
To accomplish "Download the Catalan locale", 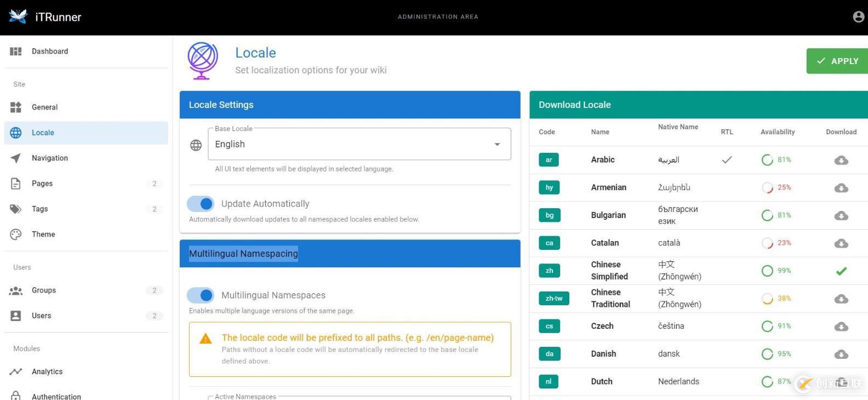I will [841, 243].
